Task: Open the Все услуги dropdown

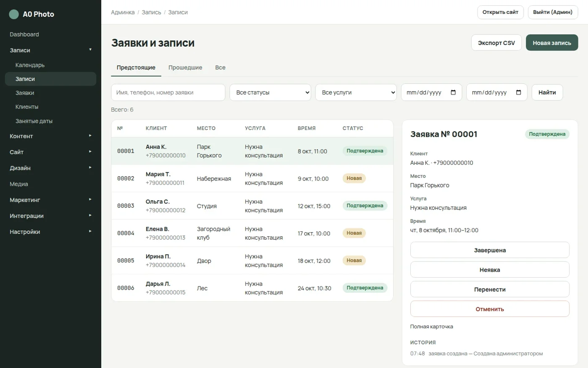Action: point(356,93)
